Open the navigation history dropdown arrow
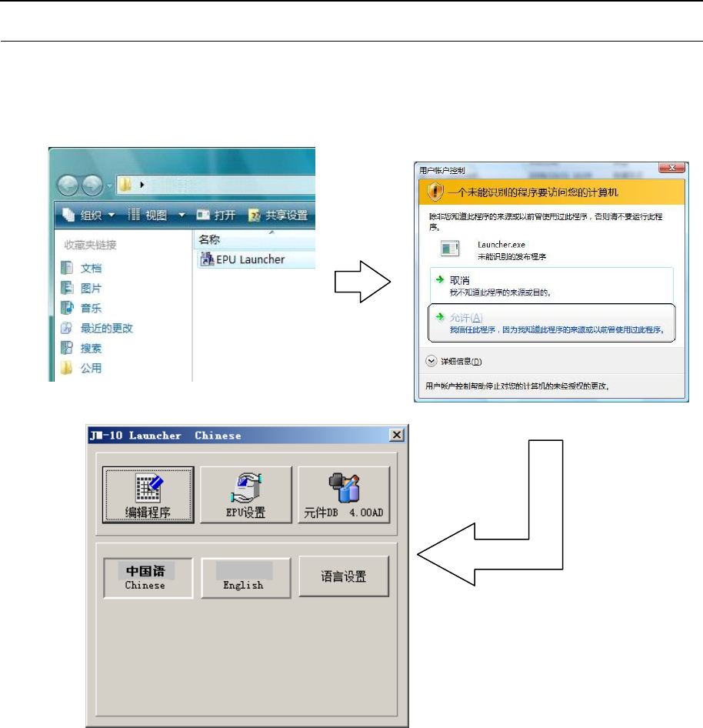The width and height of the screenshot is (703, 728). [109, 185]
